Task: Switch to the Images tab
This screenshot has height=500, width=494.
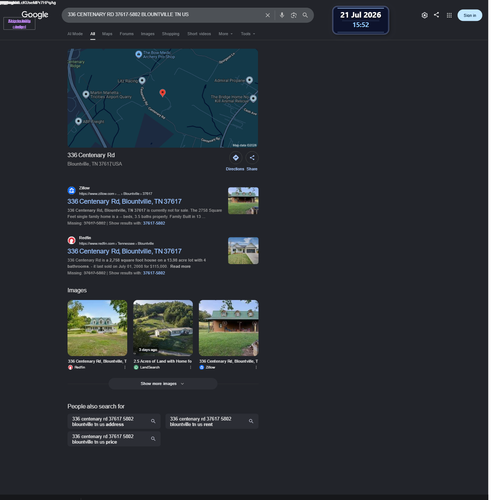Action: coord(149,34)
